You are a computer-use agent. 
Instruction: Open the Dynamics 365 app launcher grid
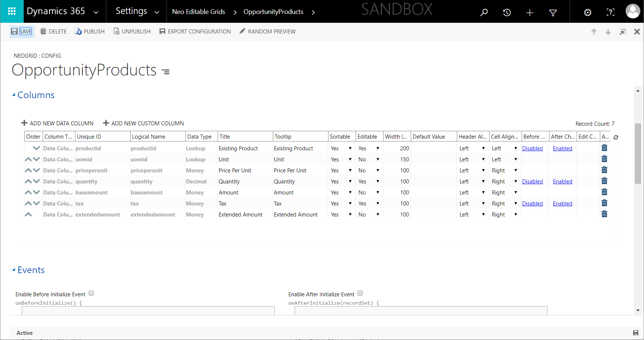(12, 11)
